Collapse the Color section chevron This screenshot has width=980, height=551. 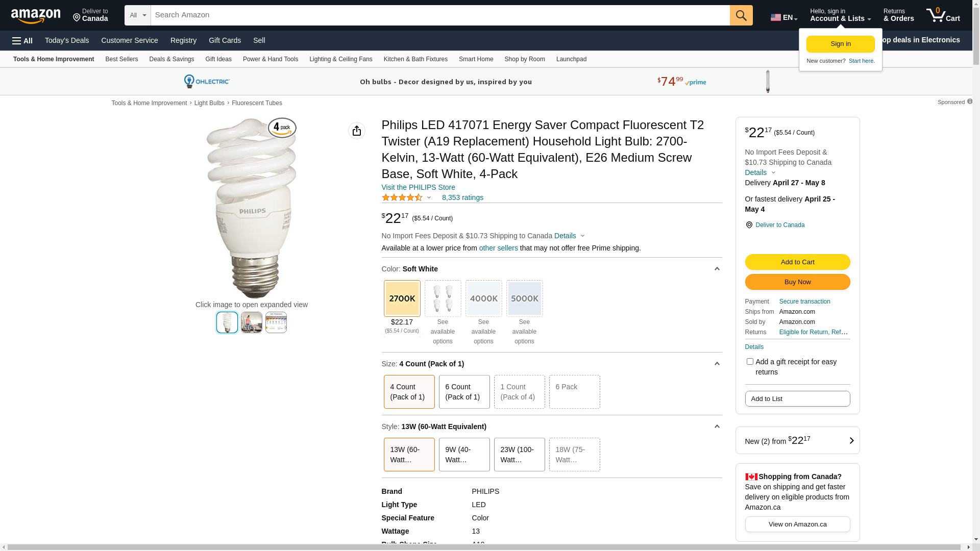(x=717, y=269)
